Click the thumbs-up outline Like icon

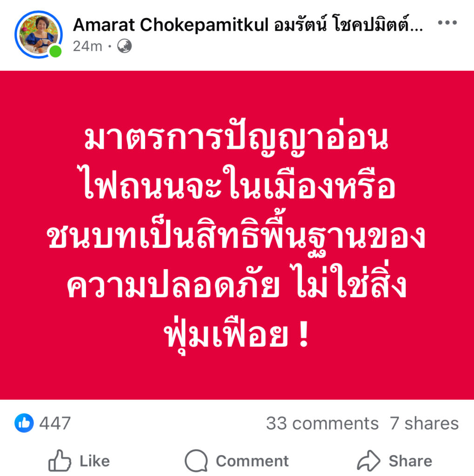pyautogui.click(x=60, y=461)
